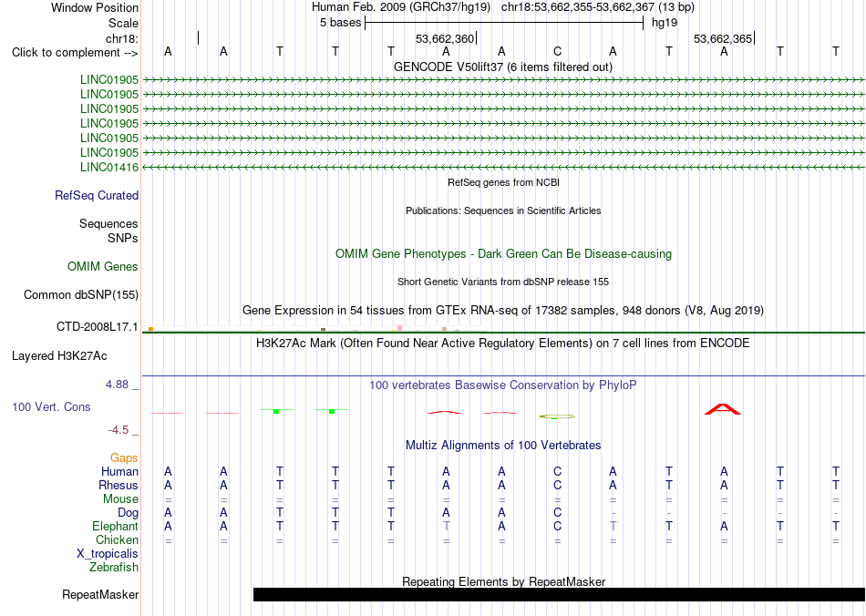Click the black RepeatMasker repeat element bar
Image resolution: width=866 pixels, height=616 pixels.
[x=559, y=594]
